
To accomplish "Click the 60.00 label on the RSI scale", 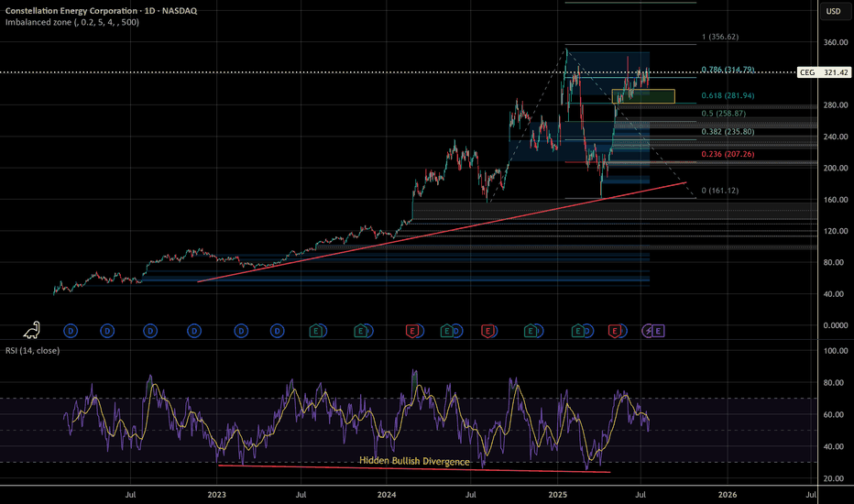I will pyautogui.click(x=836, y=414).
